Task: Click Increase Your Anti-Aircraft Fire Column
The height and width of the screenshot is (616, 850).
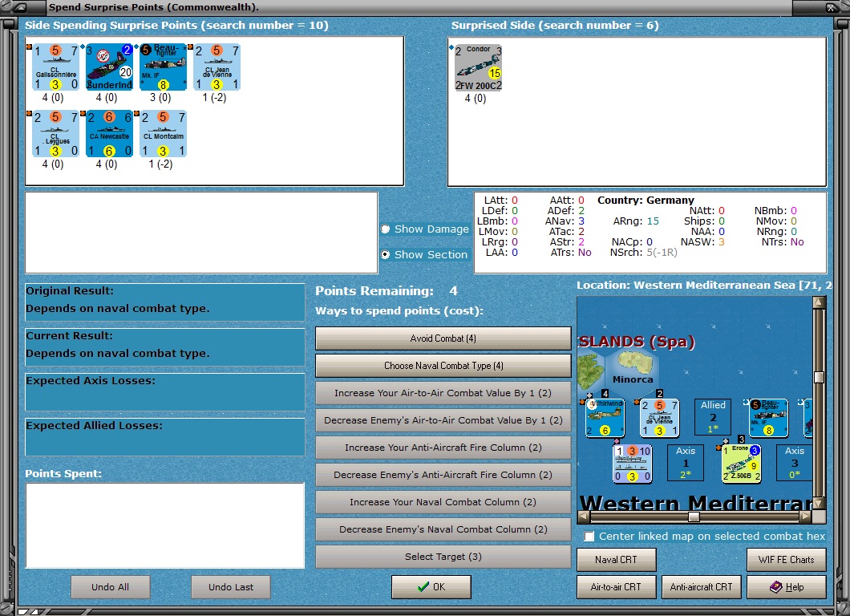Action: coord(443,448)
